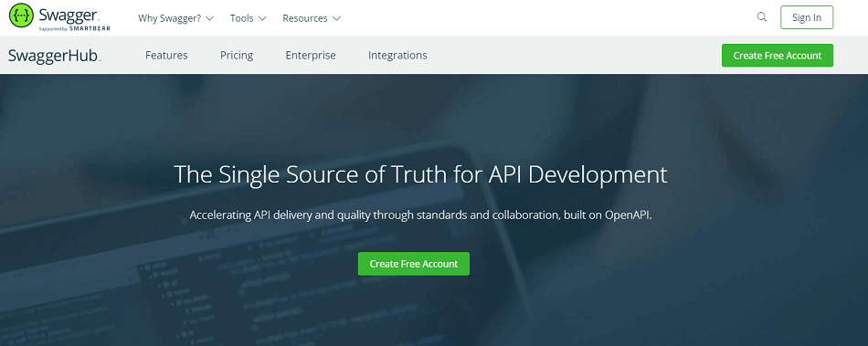The height and width of the screenshot is (346, 868).
Task: Select the Enterprise tab
Action: point(311,56)
